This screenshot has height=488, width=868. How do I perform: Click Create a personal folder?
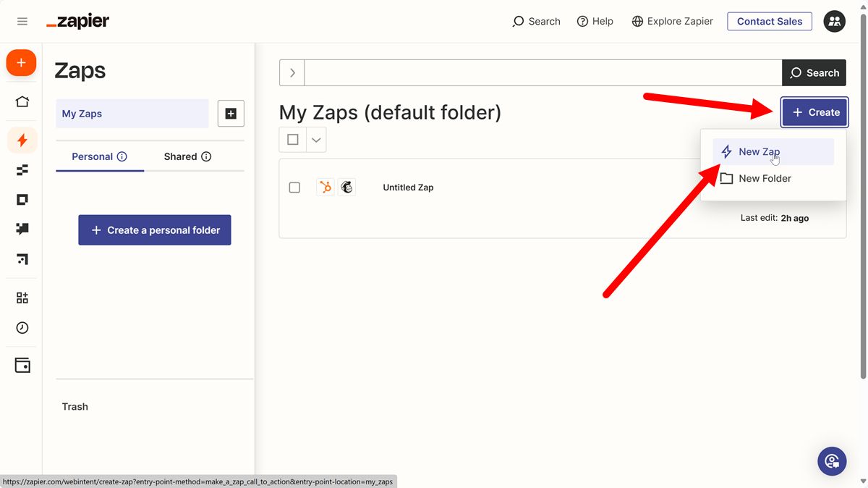coord(154,230)
